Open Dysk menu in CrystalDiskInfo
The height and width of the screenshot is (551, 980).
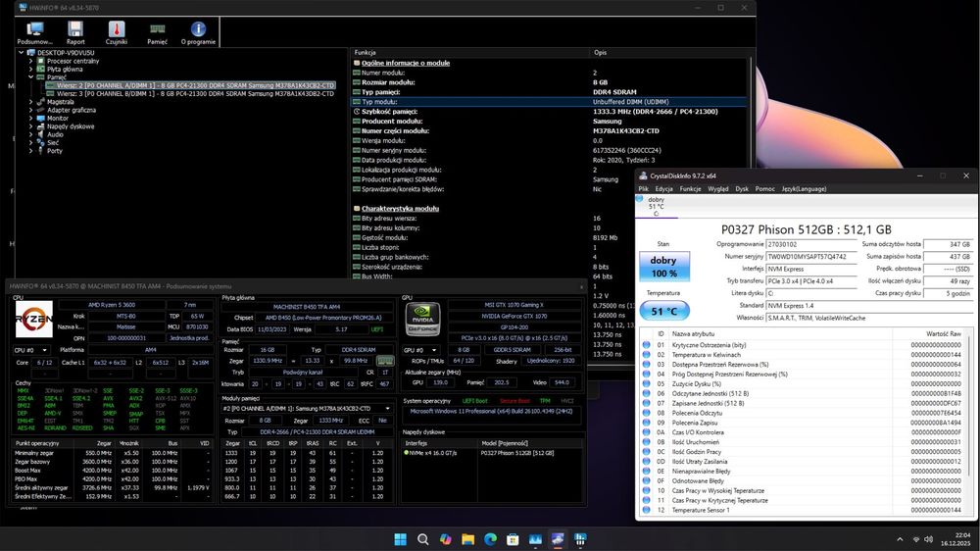click(x=742, y=189)
